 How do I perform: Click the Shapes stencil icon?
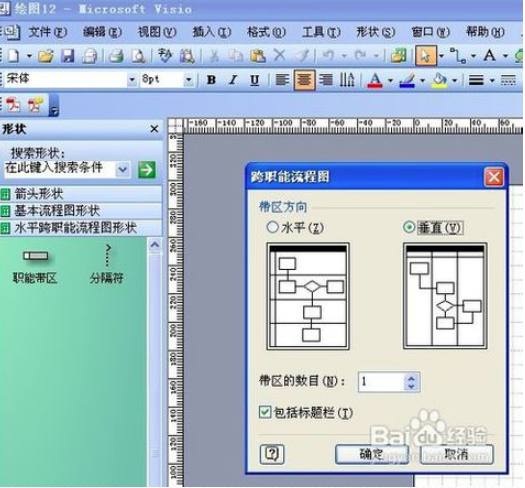398,56
